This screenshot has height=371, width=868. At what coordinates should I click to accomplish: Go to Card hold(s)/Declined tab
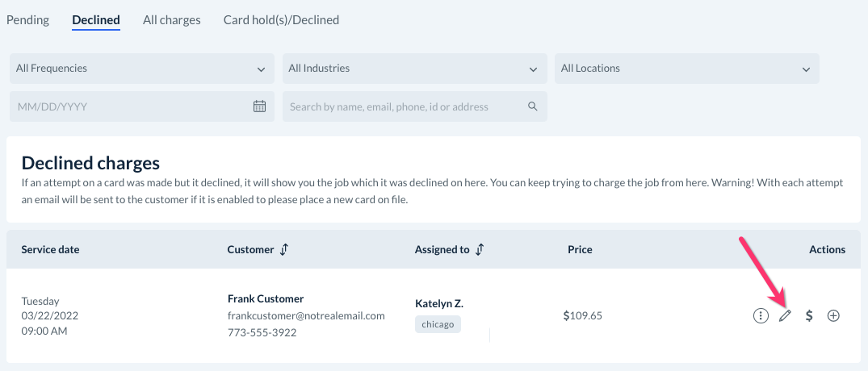click(x=281, y=20)
